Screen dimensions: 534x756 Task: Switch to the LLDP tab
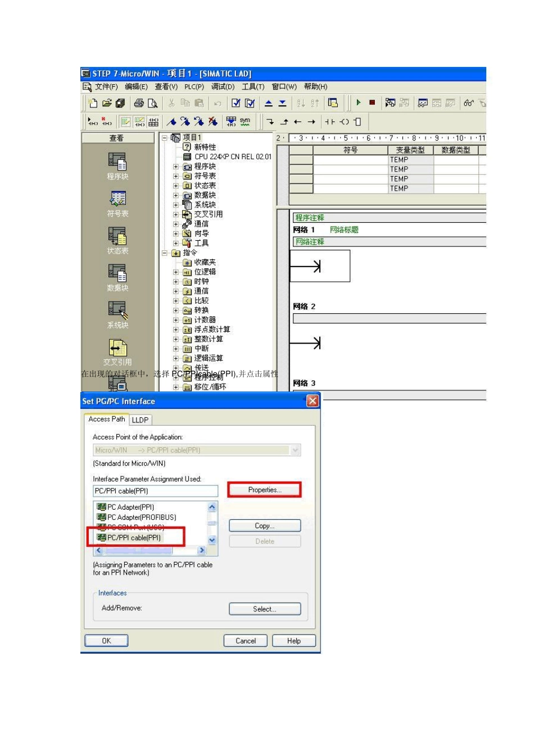(x=140, y=420)
